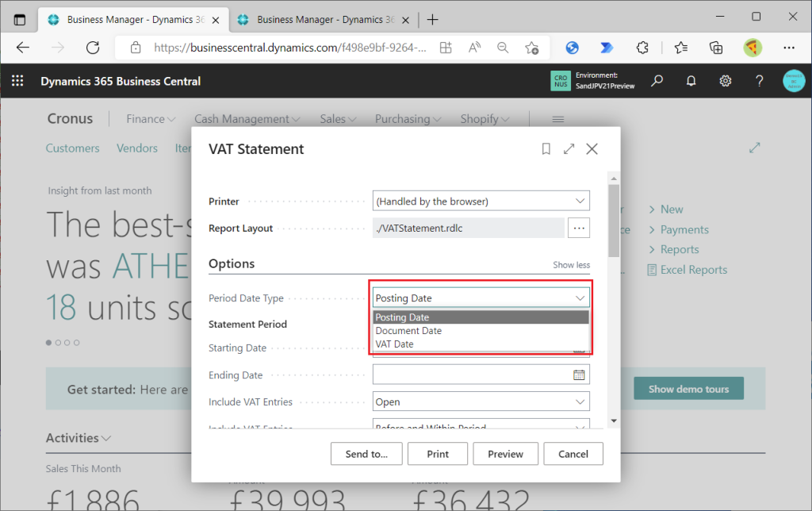This screenshot has width=812, height=511.
Task: Expand the Cash Management menu
Action: pyautogui.click(x=247, y=119)
